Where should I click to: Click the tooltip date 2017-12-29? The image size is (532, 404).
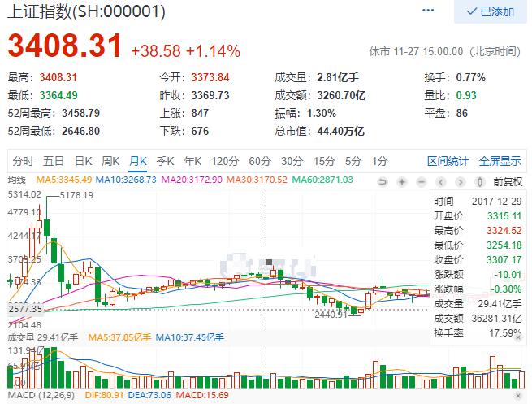[497, 202]
